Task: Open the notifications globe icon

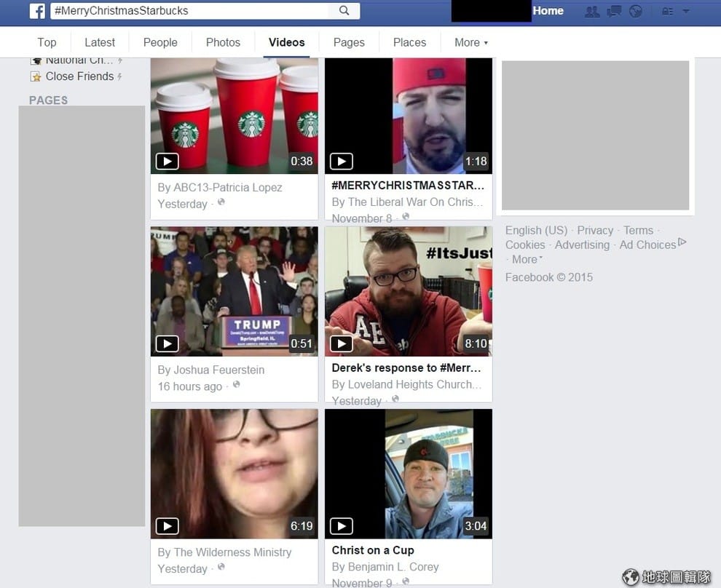Action: (636, 12)
